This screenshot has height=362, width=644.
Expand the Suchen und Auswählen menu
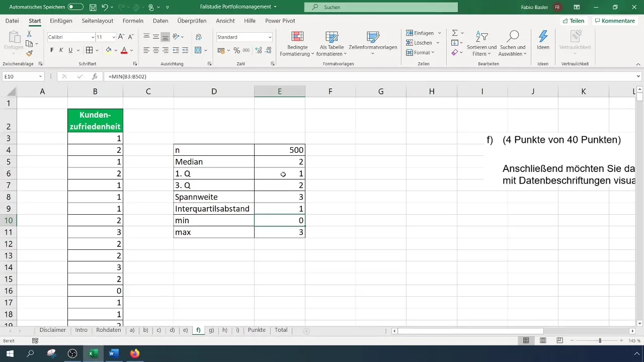coord(512,44)
